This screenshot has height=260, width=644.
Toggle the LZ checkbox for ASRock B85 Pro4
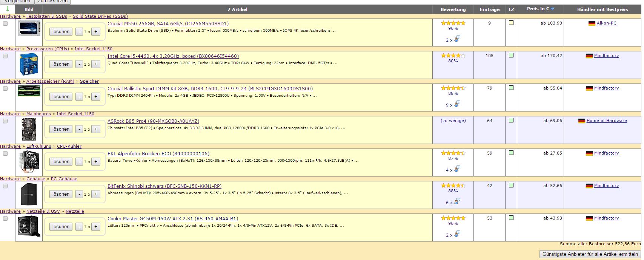[511, 120]
